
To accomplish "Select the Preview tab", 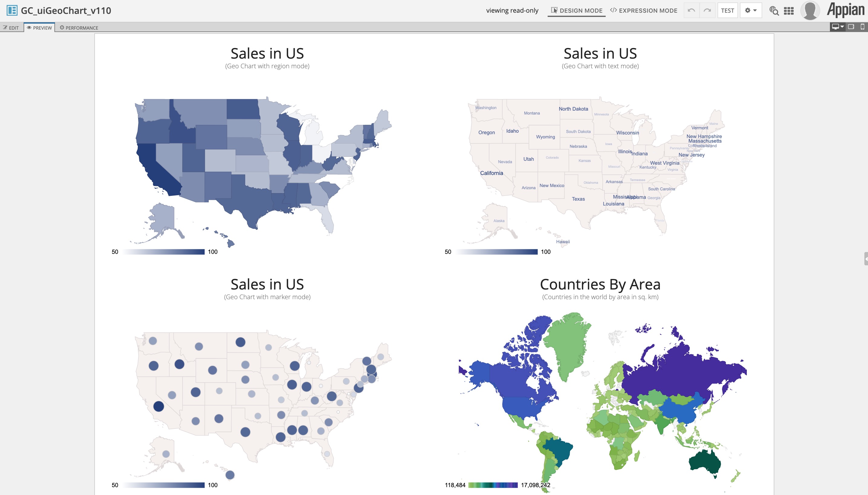I will 39,27.
